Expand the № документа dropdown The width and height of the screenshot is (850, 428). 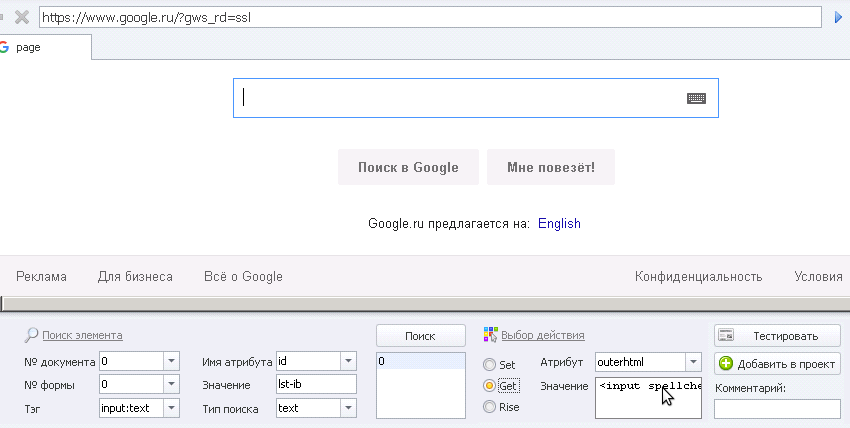point(170,361)
